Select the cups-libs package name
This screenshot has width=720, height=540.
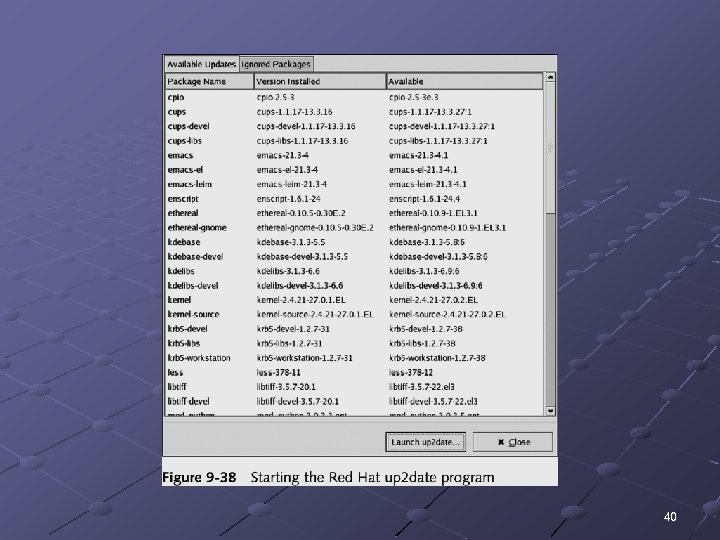pyautogui.click(x=185, y=141)
